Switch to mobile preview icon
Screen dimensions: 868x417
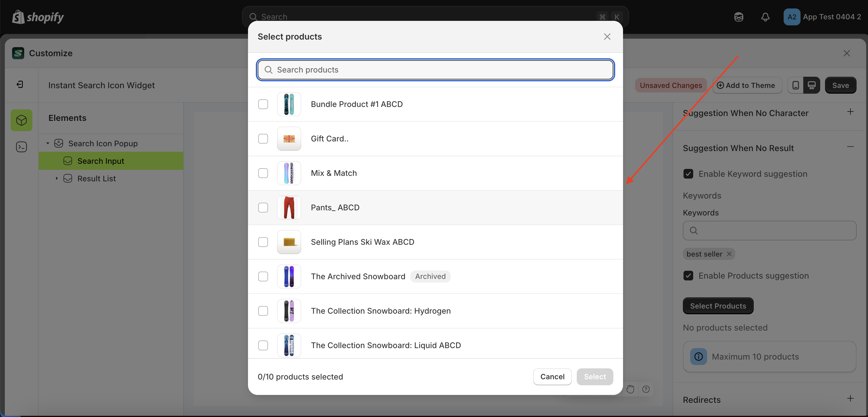click(x=795, y=85)
